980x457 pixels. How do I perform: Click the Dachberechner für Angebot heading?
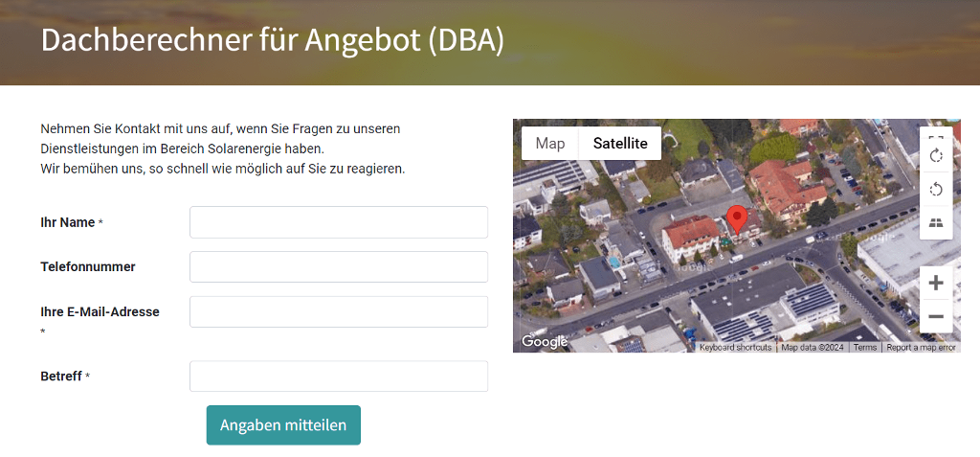point(273,40)
